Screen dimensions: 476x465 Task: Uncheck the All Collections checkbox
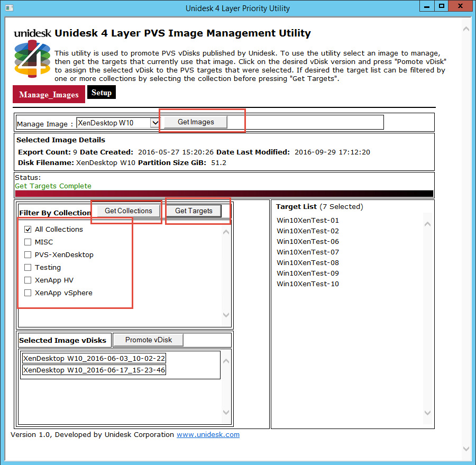28,229
